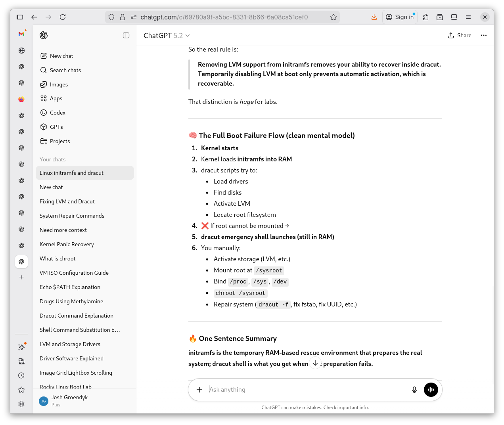Expand the ChatGPT 5.2 model selector
The height and width of the screenshot is (425, 504).
[167, 36]
